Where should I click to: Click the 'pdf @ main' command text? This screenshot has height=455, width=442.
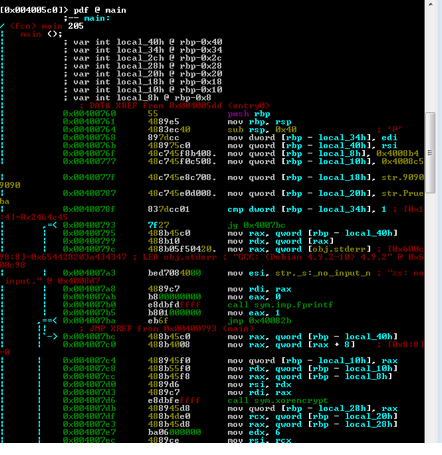pos(100,10)
